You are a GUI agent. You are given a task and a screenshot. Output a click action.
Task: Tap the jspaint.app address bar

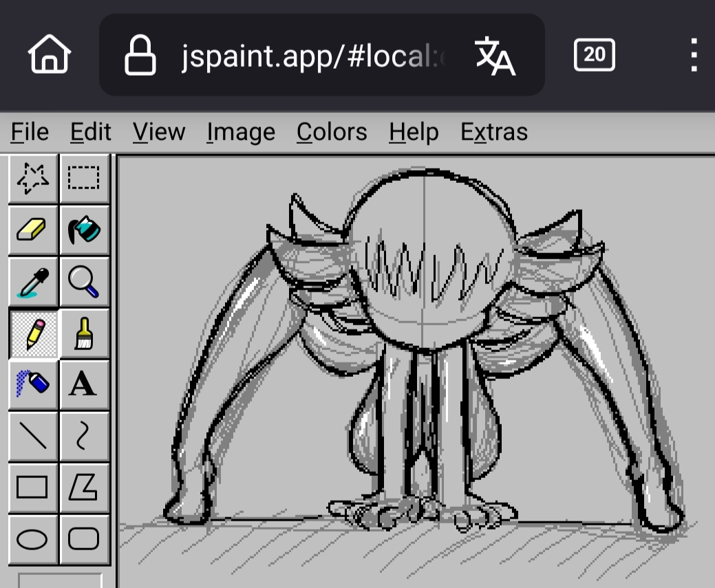pyautogui.click(x=322, y=55)
